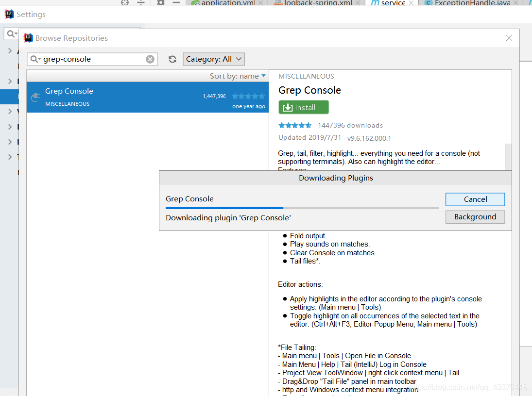The width and height of the screenshot is (532, 396).
Task: Click 'Play sounds on matches.' bullet
Action: (x=330, y=244)
